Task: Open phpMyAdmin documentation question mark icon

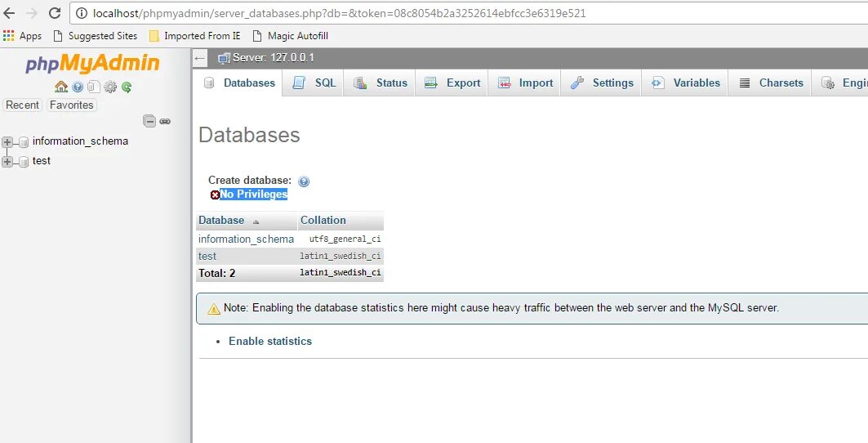Action: (x=78, y=87)
